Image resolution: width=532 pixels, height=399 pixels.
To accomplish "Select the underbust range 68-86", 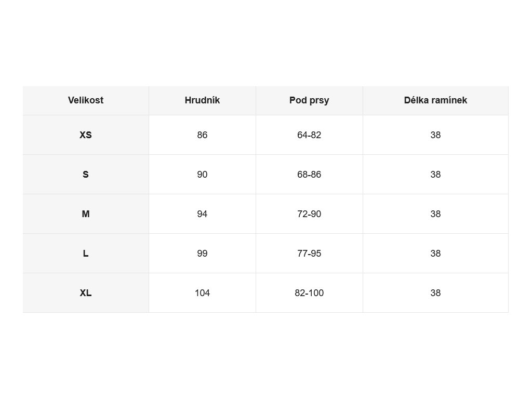I will tap(309, 175).
